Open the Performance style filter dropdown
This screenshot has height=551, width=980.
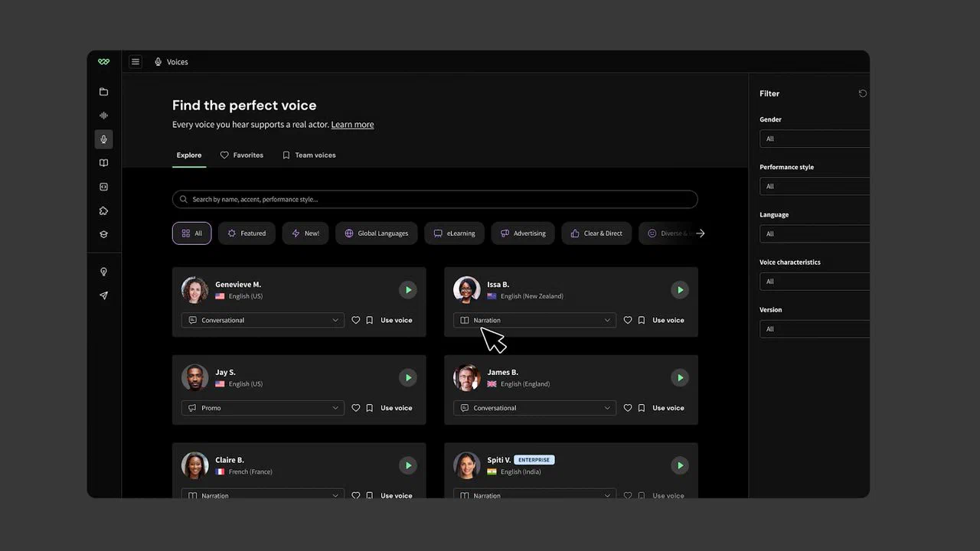pos(815,186)
